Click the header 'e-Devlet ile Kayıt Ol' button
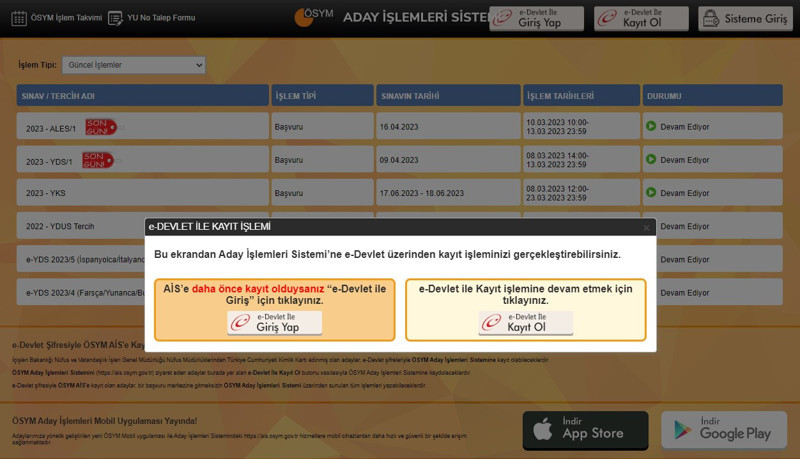Screen dimensions: 800x459 click(x=641, y=18)
